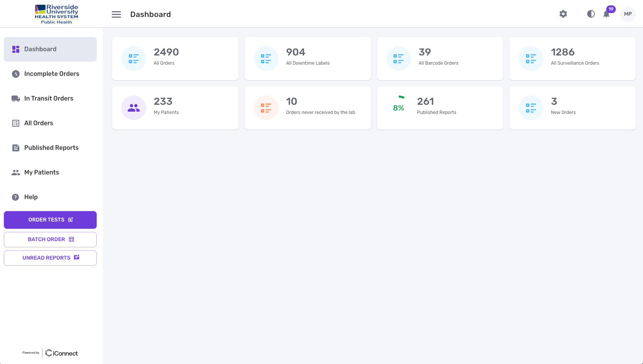Toggle dark mode with the contrast icon
This screenshot has height=364, width=643.
pos(591,14)
